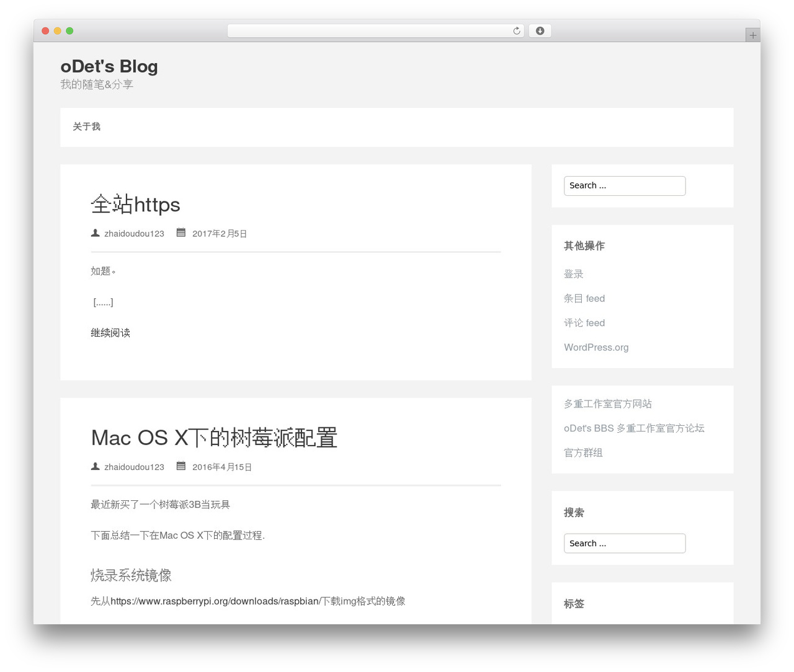Open the browser downloads button
Screen dimensions: 794x672
pyautogui.click(x=540, y=31)
